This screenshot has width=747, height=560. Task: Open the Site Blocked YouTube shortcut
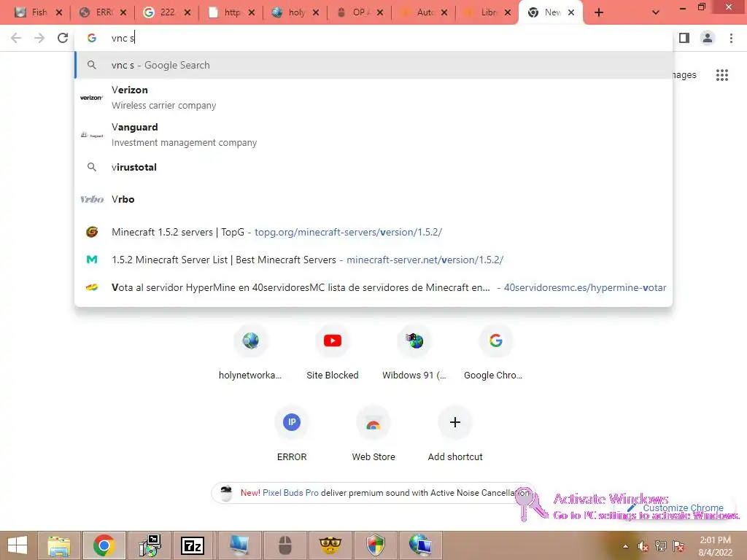[333, 354]
